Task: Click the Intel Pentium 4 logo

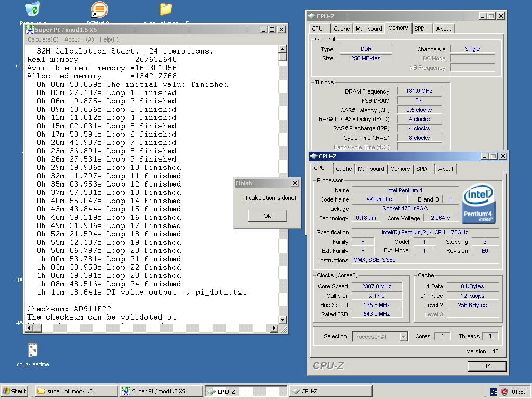Action: click(478, 204)
